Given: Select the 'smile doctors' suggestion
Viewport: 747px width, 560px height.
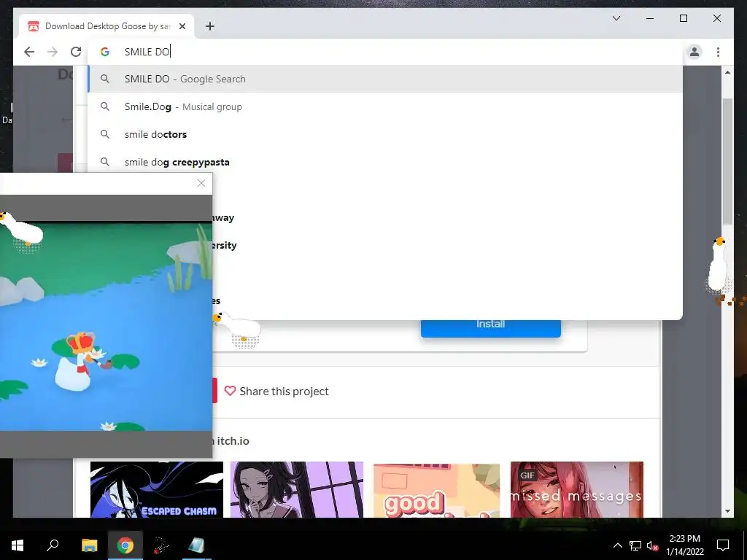Looking at the screenshot, I should [385, 134].
